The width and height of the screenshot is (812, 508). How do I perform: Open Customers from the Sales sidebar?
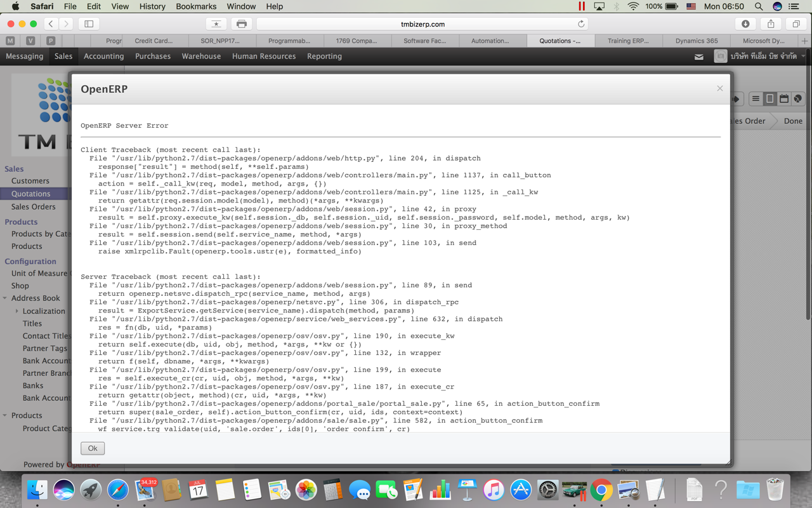tap(30, 180)
